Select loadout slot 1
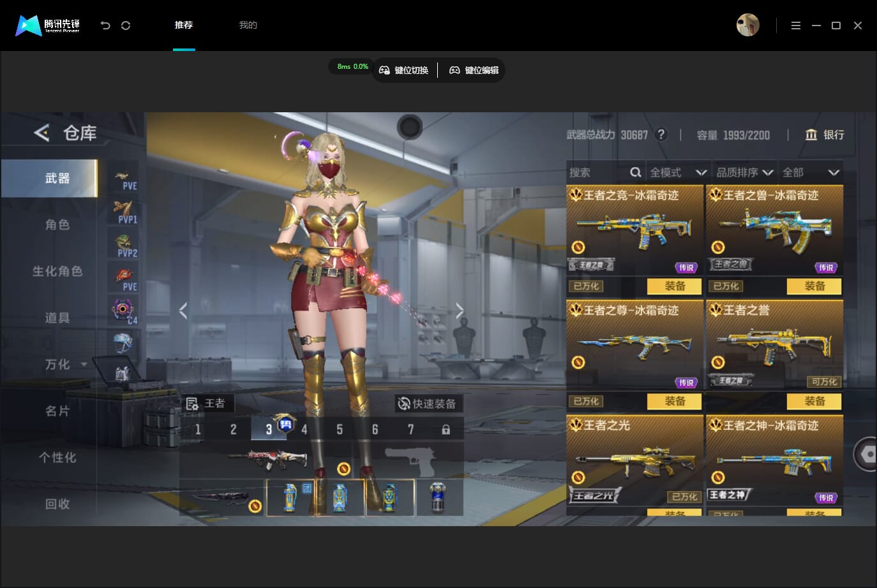The image size is (877, 588). pyautogui.click(x=198, y=429)
